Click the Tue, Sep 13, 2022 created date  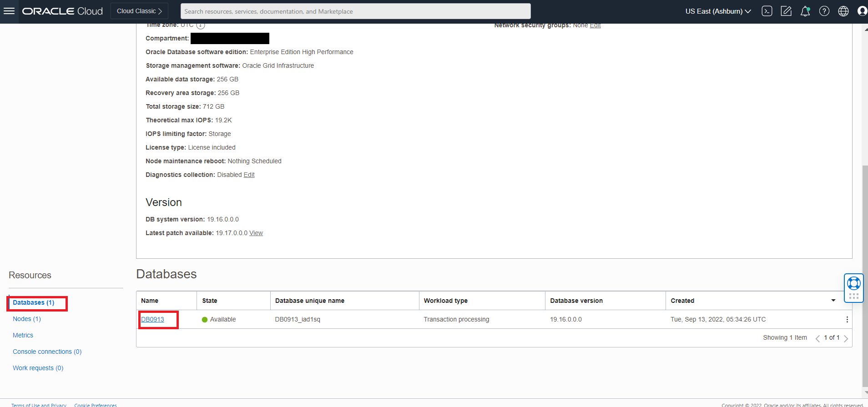coord(718,319)
